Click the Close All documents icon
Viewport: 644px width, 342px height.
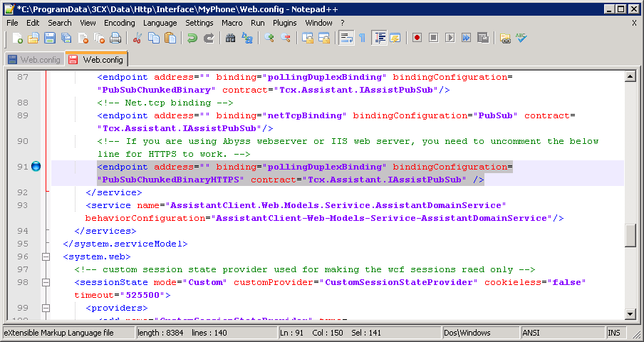[99, 38]
